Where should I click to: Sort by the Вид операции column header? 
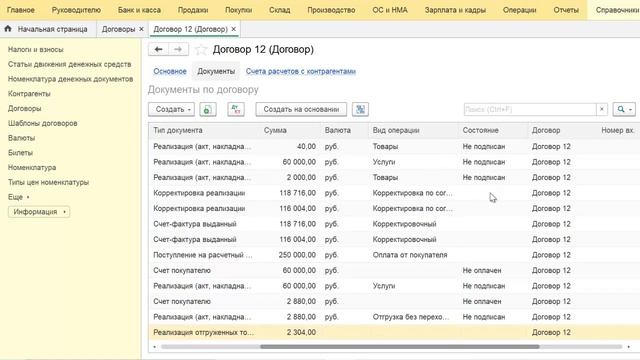[x=396, y=130]
